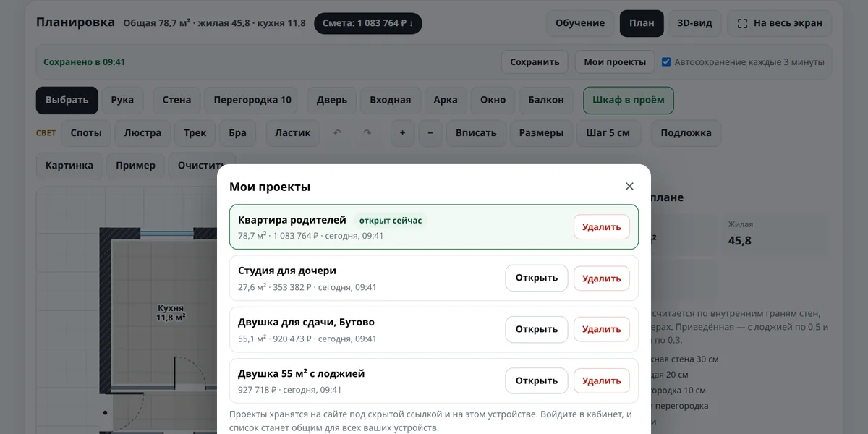Click the redo arrow icon

[x=367, y=133]
